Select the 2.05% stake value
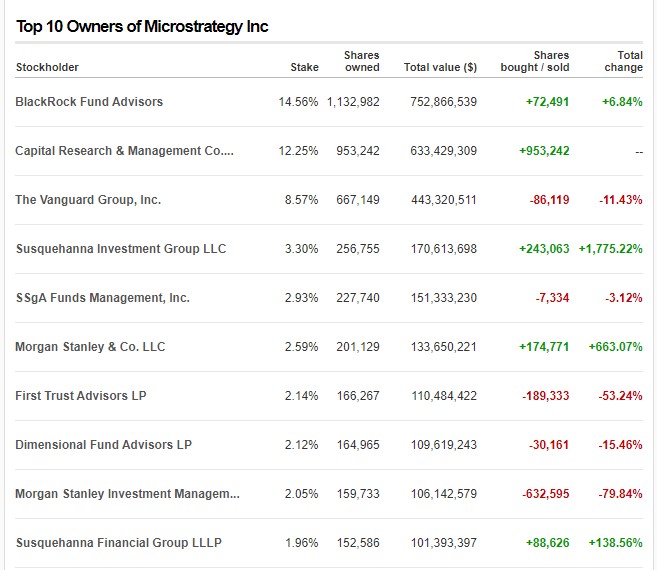Image resolution: width=657 pixels, height=570 pixels. coord(301,494)
